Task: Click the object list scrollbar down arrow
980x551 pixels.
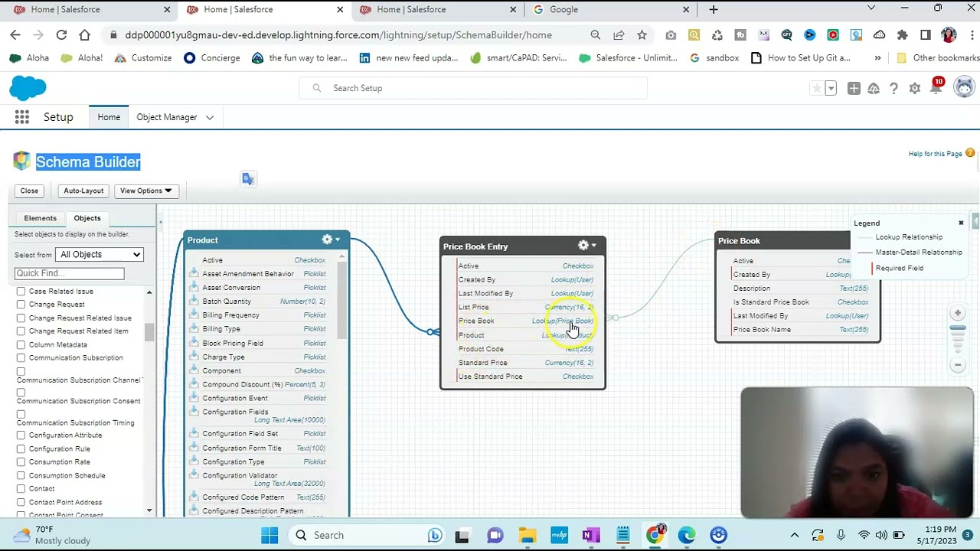Action: click(149, 510)
